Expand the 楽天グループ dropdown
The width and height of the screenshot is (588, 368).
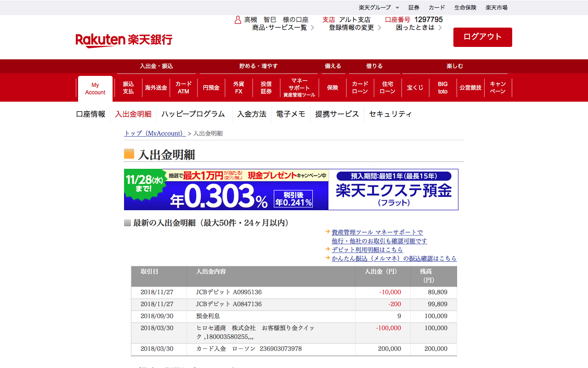[379, 7]
